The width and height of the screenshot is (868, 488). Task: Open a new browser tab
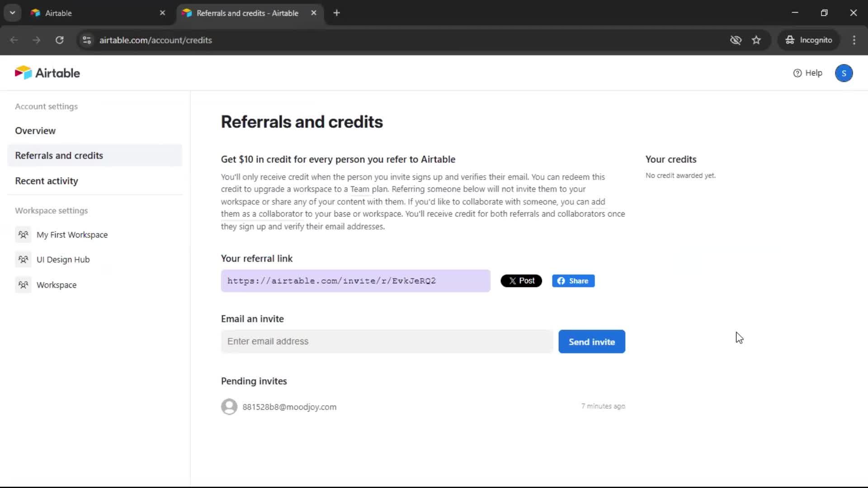click(336, 13)
